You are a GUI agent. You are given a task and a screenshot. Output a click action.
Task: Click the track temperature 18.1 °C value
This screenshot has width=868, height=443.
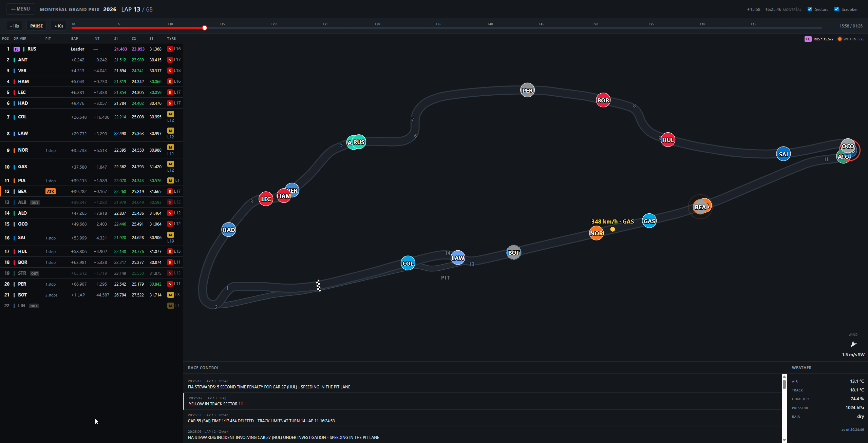tap(857, 390)
